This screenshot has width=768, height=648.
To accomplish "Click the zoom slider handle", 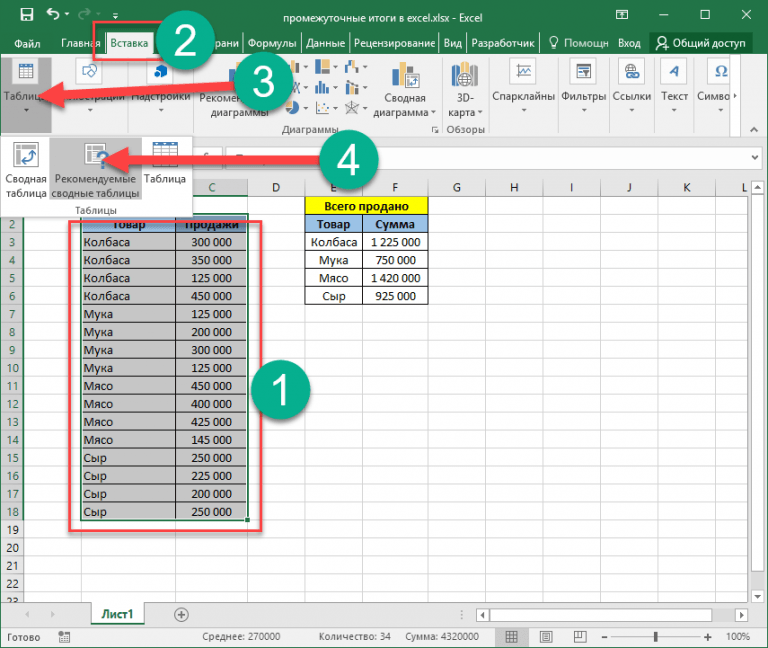I will click(655, 637).
